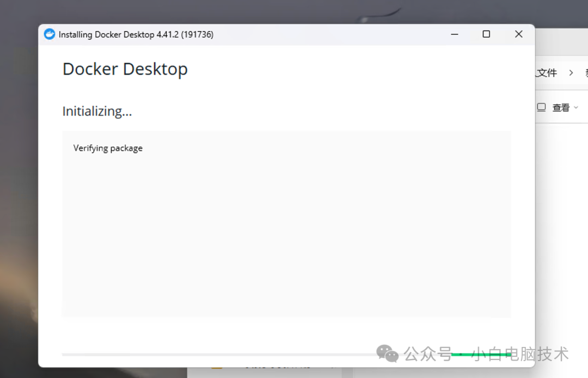
Task: Click the minimize window icon
Action: [455, 34]
